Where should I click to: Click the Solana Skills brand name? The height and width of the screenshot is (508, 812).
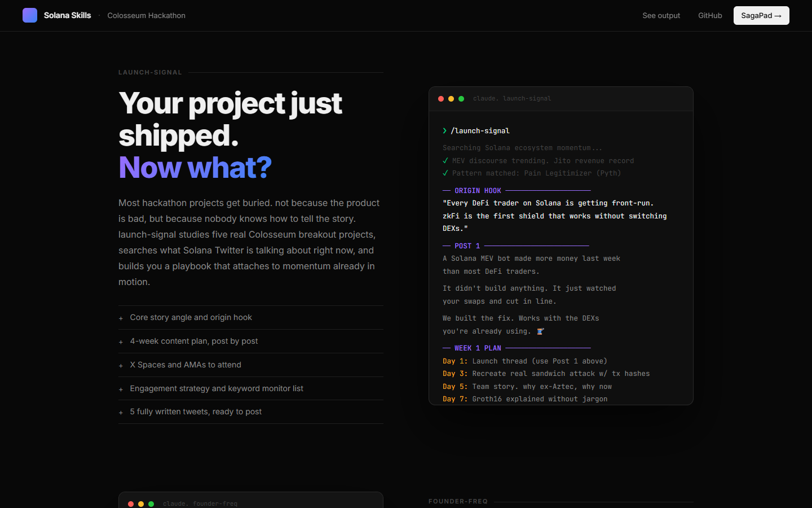67,16
